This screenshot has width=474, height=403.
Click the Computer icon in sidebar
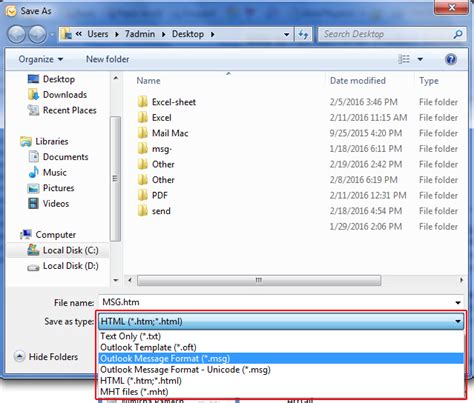pos(26,234)
